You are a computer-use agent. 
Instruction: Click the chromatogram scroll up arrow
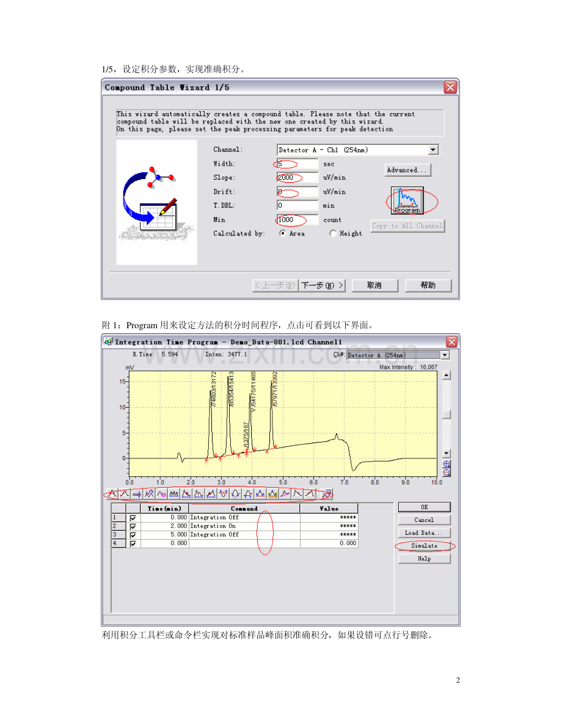pyautogui.click(x=447, y=375)
